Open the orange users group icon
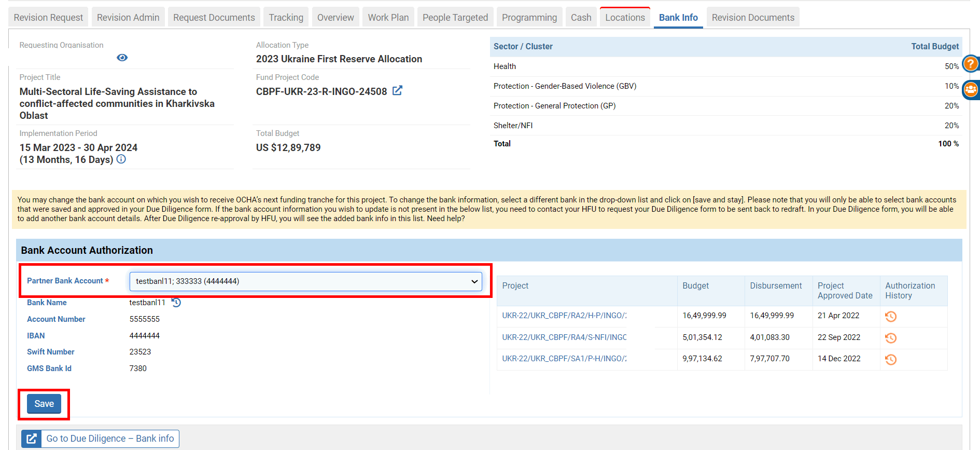 pyautogui.click(x=971, y=90)
